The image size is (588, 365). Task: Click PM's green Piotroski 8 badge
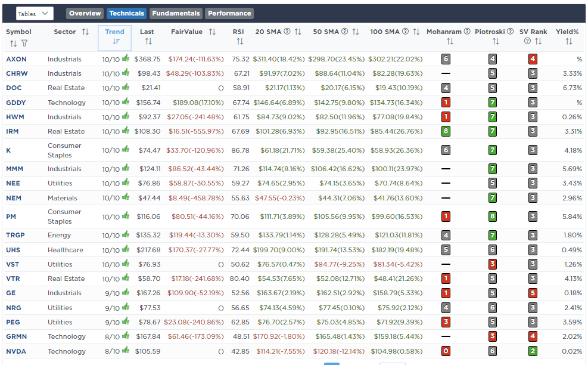tap(492, 216)
